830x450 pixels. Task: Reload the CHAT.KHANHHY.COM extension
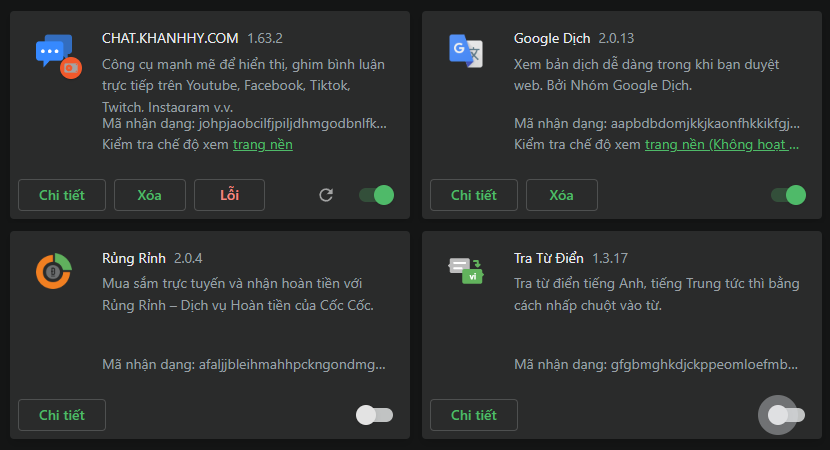(x=326, y=195)
